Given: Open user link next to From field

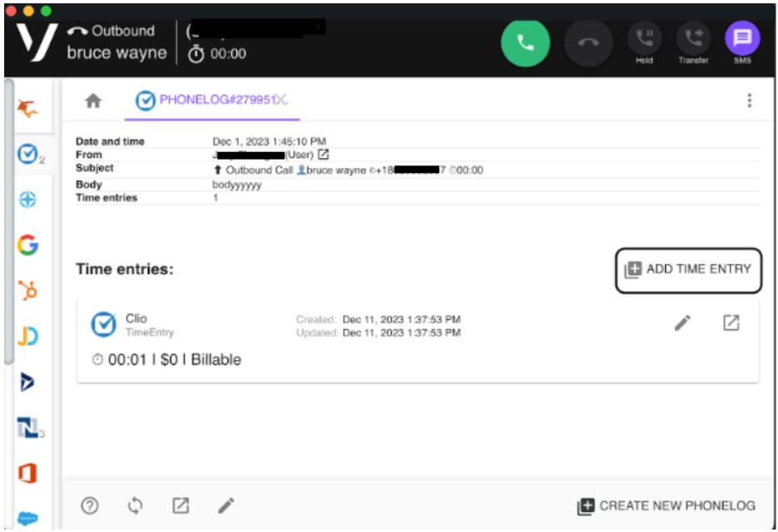Looking at the screenshot, I should [323, 155].
